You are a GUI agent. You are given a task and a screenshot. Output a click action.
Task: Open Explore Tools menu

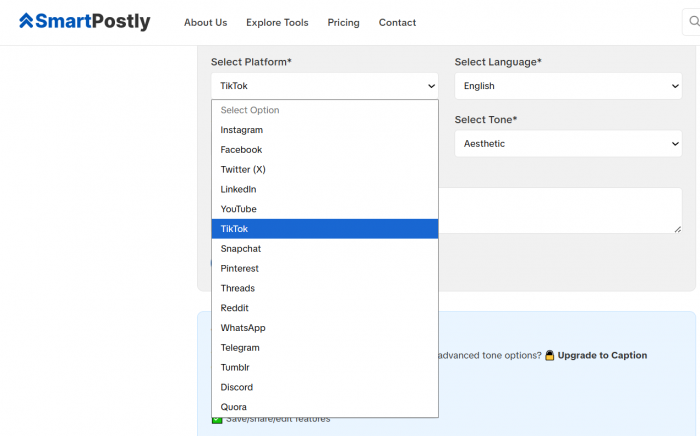coord(277,22)
